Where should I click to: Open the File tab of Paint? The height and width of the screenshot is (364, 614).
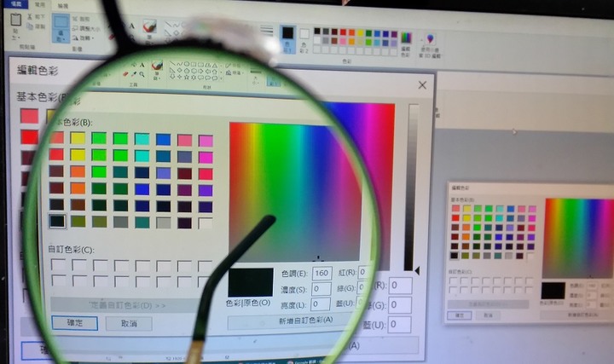point(16,4)
